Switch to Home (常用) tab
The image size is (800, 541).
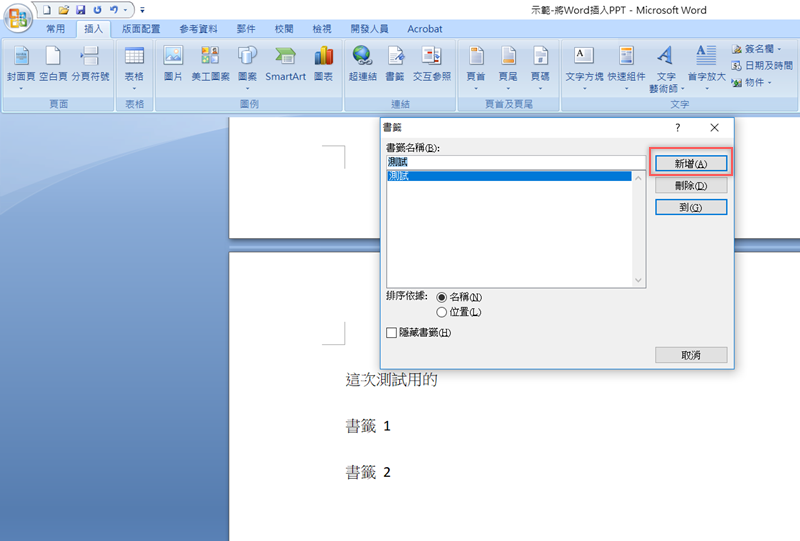pyautogui.click(x=56, y=29)
